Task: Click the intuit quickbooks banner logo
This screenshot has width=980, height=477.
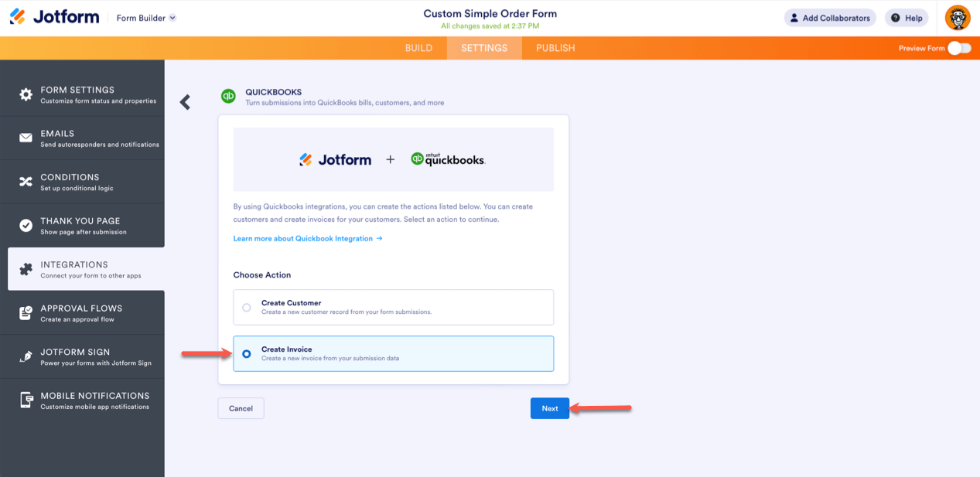Action: (448, 159)
